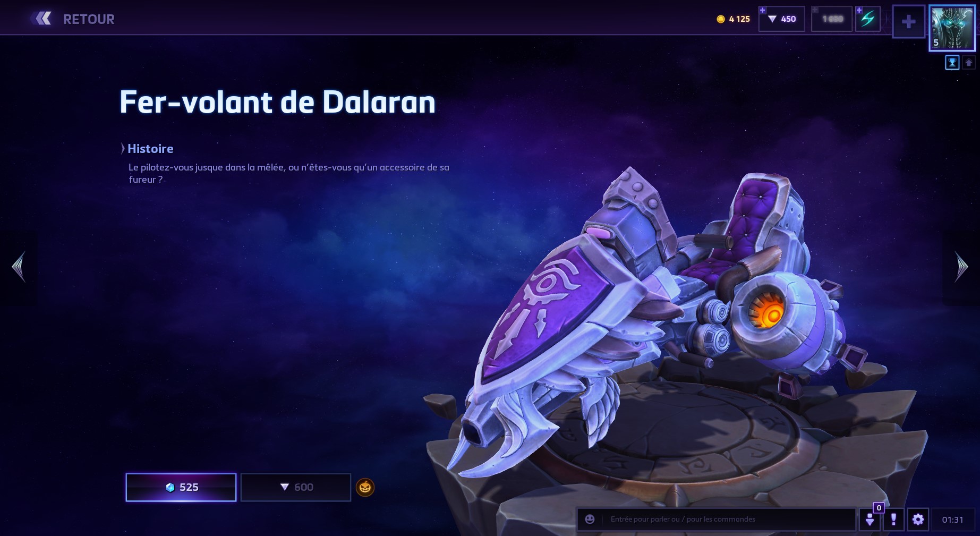This screenshot has width=980, height=536.
Task: Click the blurred gems balance box
Action: click(832, 19)
